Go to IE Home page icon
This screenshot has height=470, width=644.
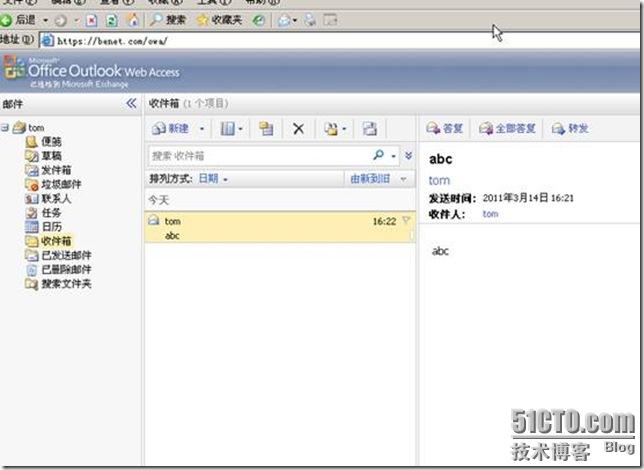click(132, 20)
